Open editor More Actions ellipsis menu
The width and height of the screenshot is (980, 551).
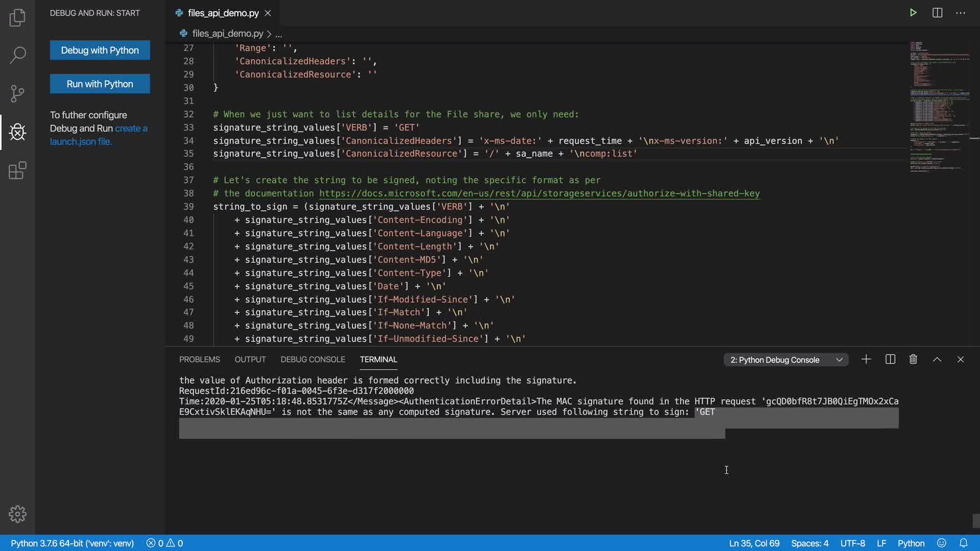(x=961, y=13)
